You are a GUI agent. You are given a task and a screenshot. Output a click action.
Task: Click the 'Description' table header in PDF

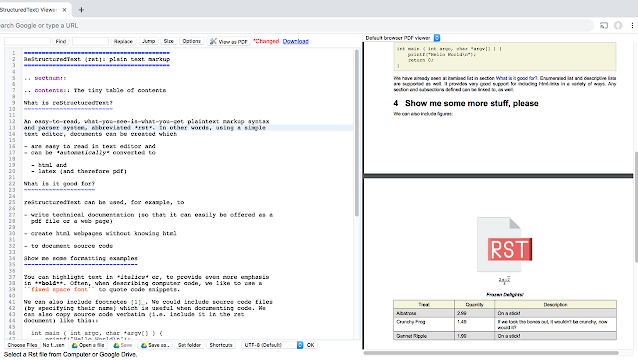(555, 304)
